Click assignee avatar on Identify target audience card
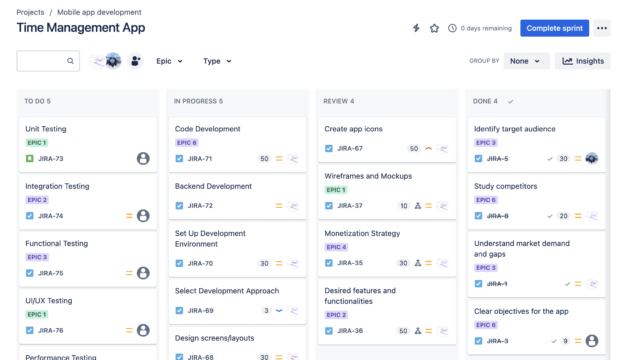Viewport: 619px width, 360px height. pyautogui.click(x=591, y=158)
